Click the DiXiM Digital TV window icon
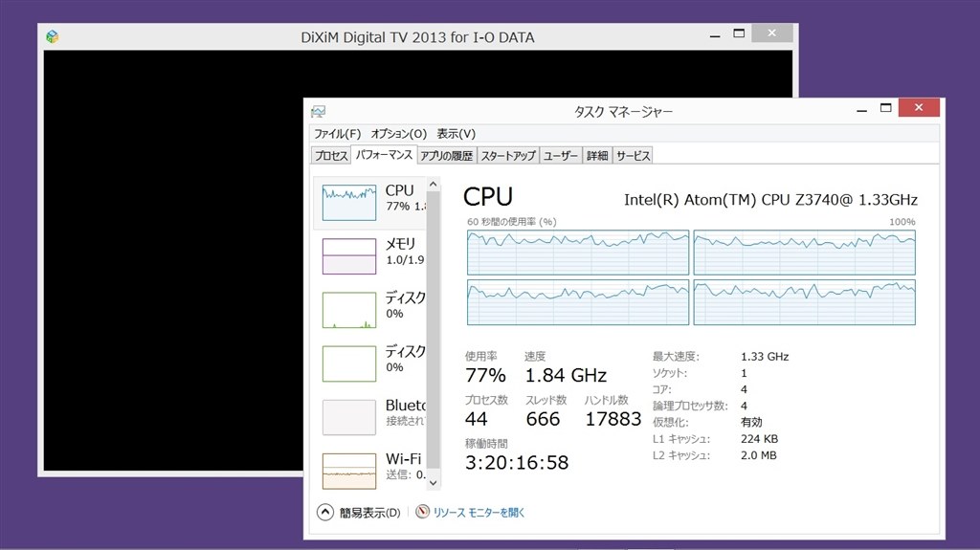 (x=53, y=37)
